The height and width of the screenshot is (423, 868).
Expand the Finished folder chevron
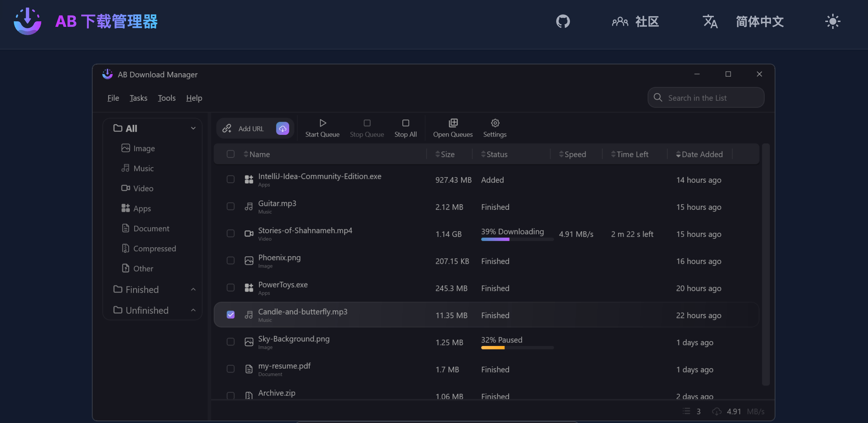pyautogui.click(x=193, y=290)
